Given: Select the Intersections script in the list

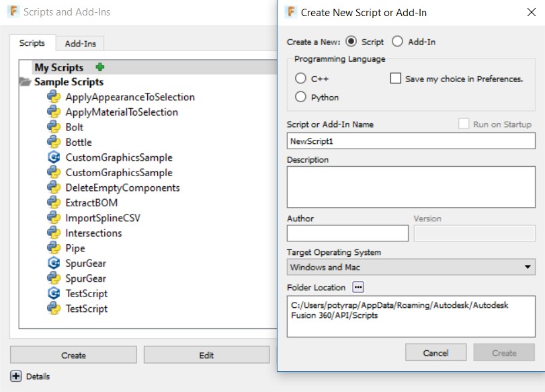Looking at the screenshot, I should coord(93,233).
